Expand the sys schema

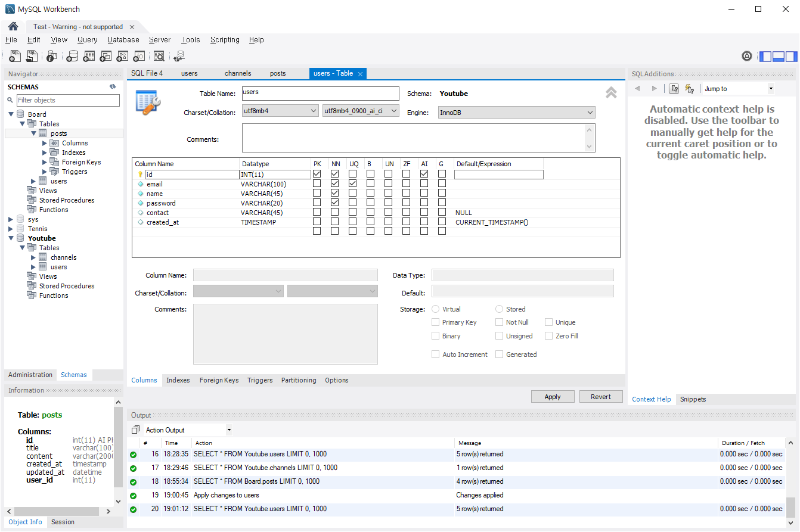click(11, 219)
